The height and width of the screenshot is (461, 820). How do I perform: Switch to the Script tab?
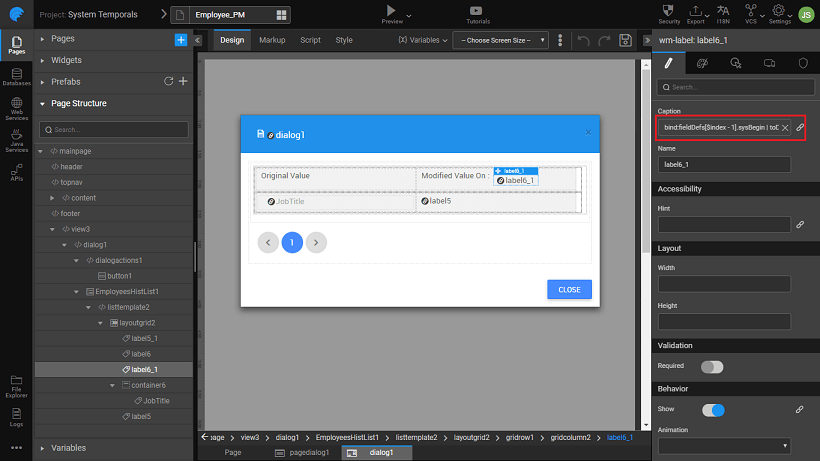(310, 40)
